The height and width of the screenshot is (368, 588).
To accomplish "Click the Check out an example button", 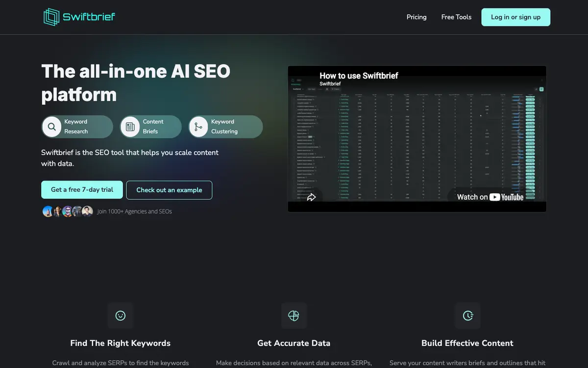I will pos(169,190).
